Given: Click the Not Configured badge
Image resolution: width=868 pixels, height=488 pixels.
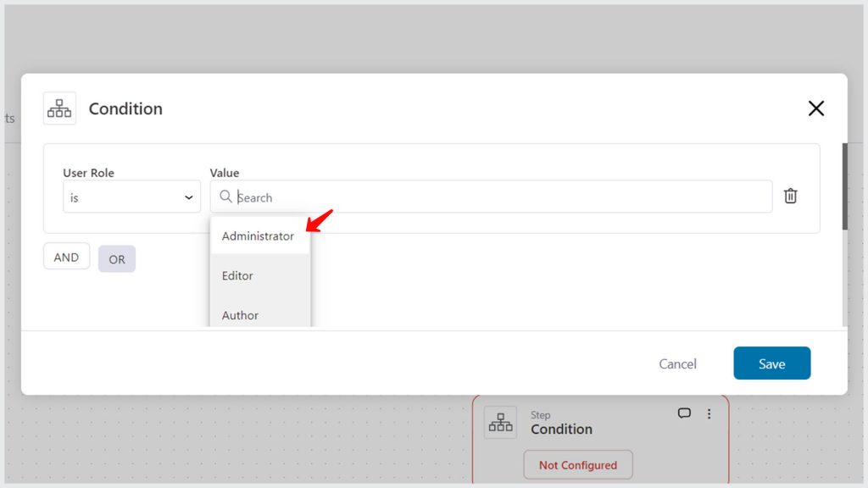Looking at the screenshot, I should point(578,465).
